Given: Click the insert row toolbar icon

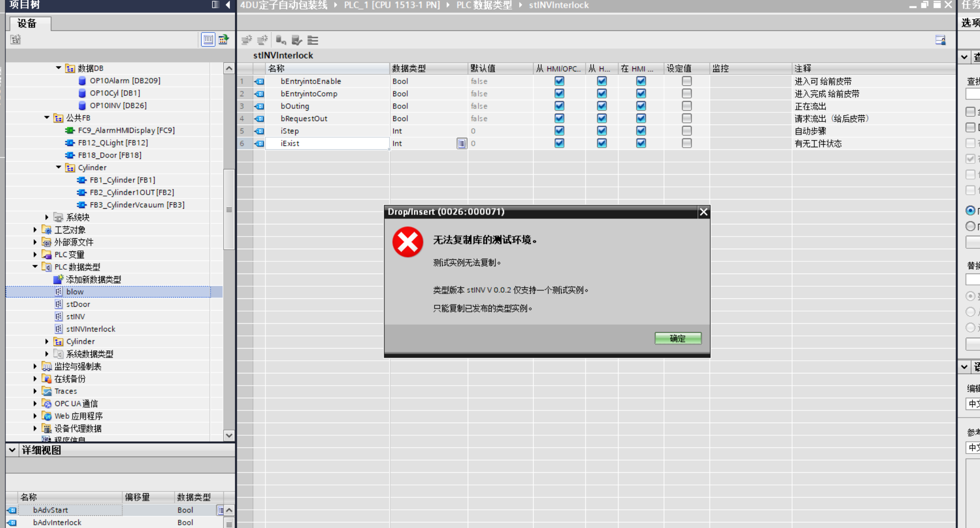Looking at the screenshot, I should (247, 40).
